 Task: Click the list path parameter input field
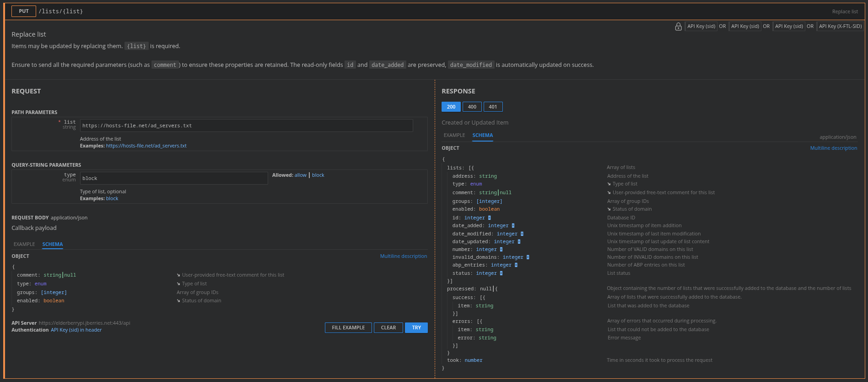tap(246, 126)
